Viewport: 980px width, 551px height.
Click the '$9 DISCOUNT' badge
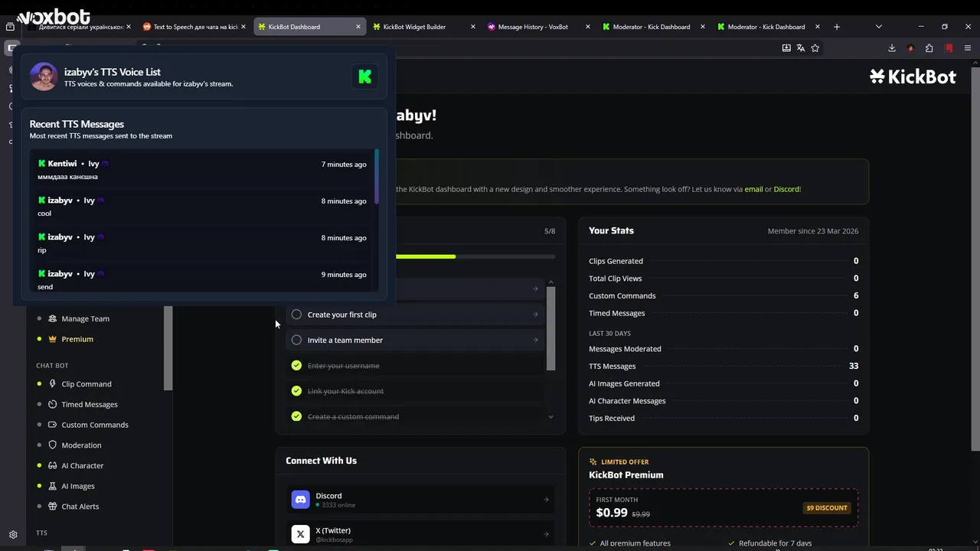(x=827, y=508)
